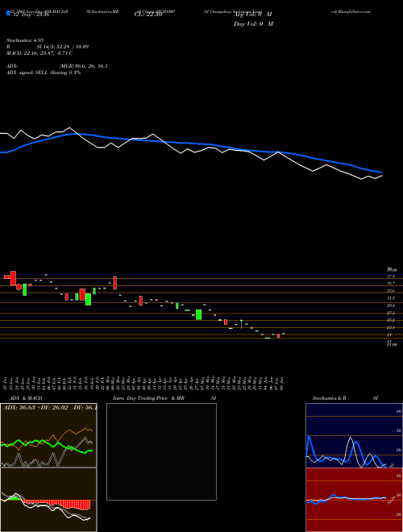Click 'ADX: 36.63 +DY: 26.02' readout
The width and height of the screenshot is (403, 532).
point(35,408)
